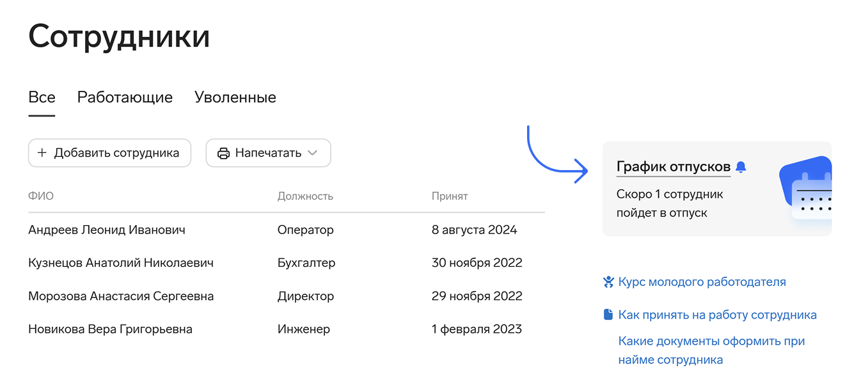Viewport: 868px width, 380px height.
Task: Click the calendar illustration in vacation card
Action: point(806,187)
